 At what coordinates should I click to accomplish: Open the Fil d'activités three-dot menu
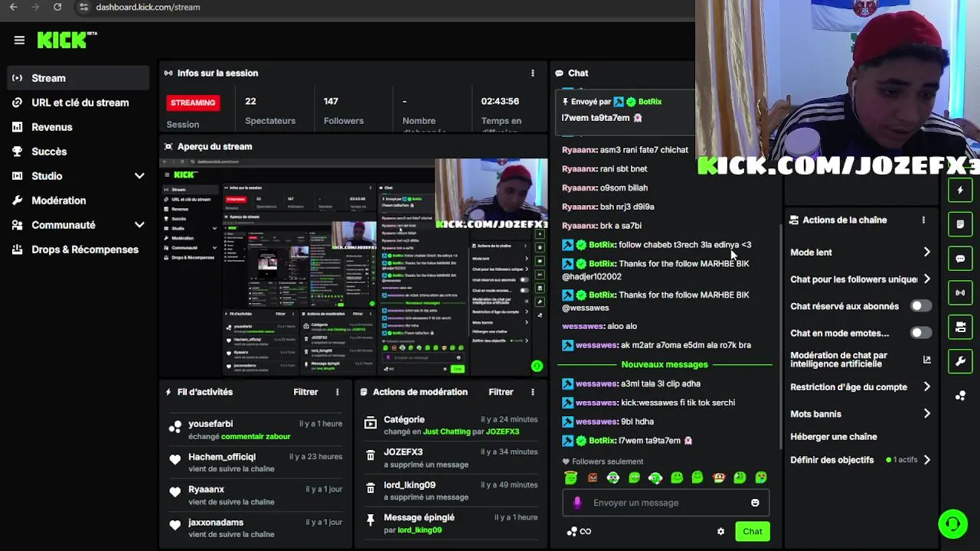tap(338, 392)
